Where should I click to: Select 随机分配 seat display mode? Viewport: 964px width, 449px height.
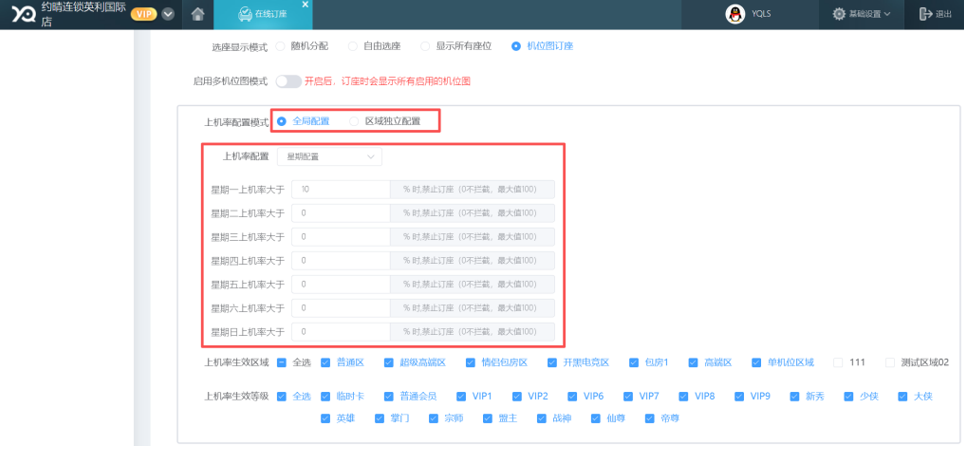point(280,46)
